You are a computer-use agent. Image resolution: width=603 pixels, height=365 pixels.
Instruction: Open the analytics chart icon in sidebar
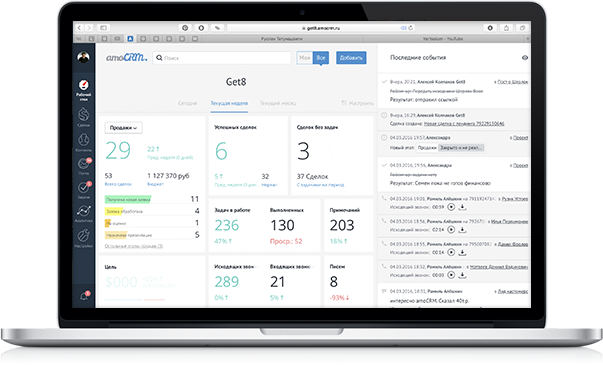pyautogui.click(x=83, y=211)
